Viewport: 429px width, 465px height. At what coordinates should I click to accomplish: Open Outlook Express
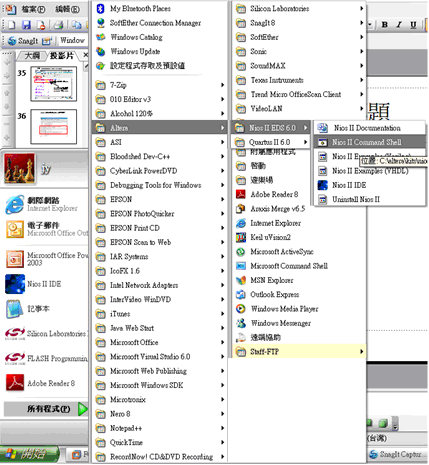click(298, 295)
